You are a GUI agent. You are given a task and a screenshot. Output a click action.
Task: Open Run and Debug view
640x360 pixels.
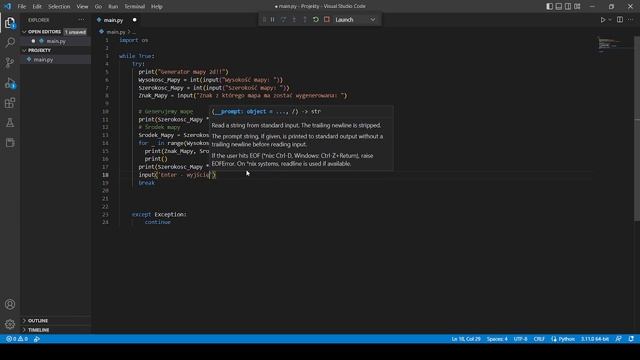10,83
